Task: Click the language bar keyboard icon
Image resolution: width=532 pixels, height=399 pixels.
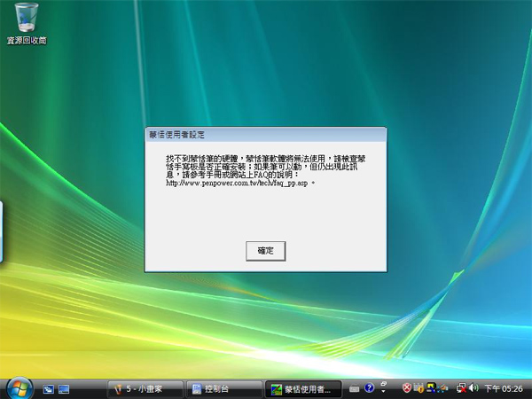Action: point(354,389)
